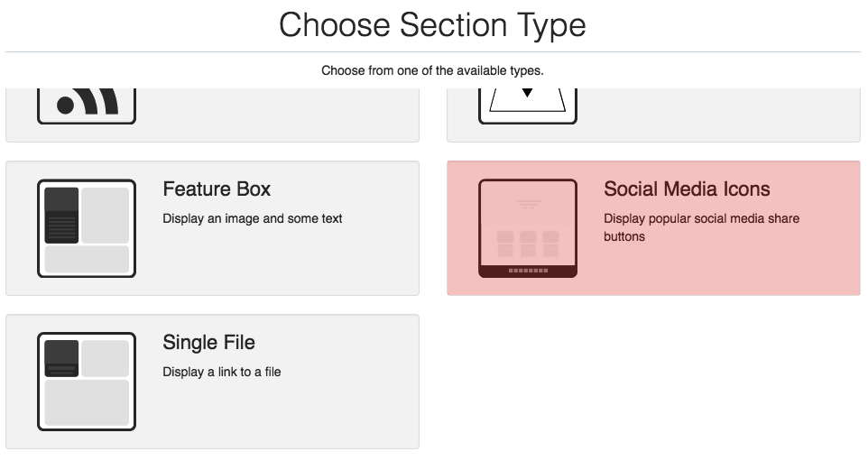Select the Feature Box title text
The width and height of the screenshot is (868, 470).
217,189
